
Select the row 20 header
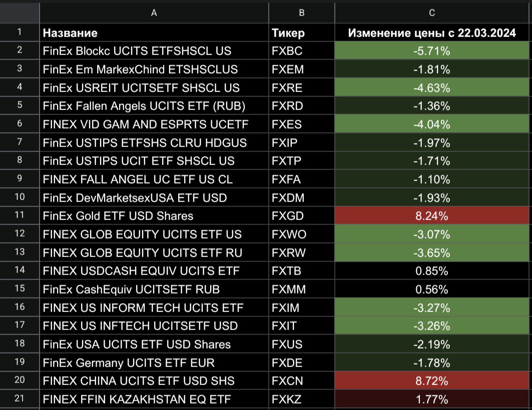coord(20,381)
